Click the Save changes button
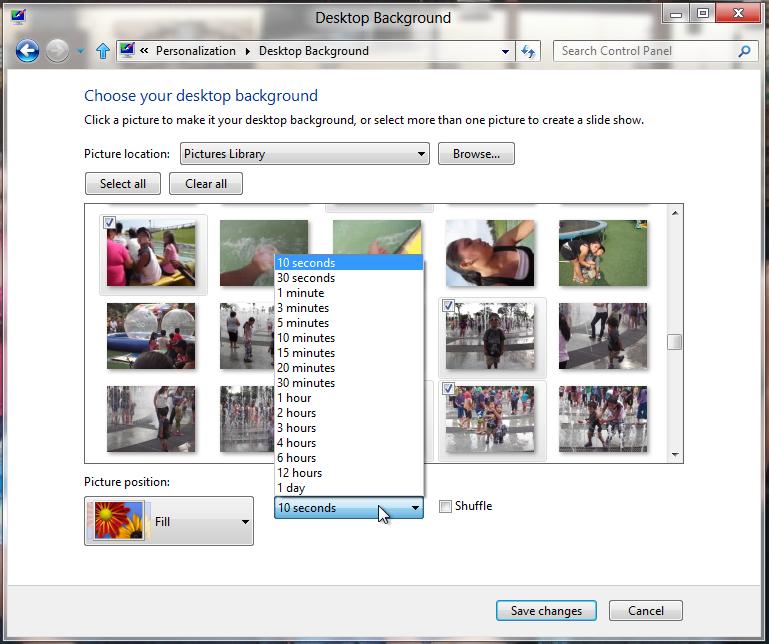Viewport: 769px width, 644px height. point(545,611)
